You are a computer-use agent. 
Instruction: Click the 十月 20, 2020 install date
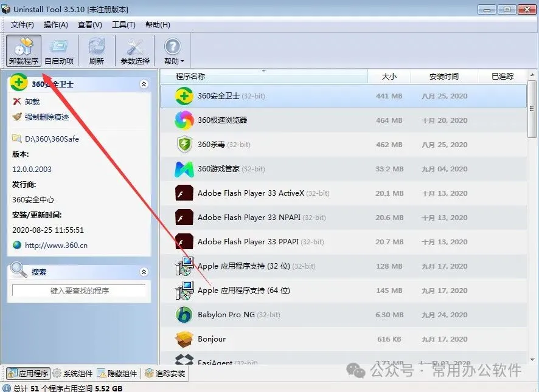point(445,120)
